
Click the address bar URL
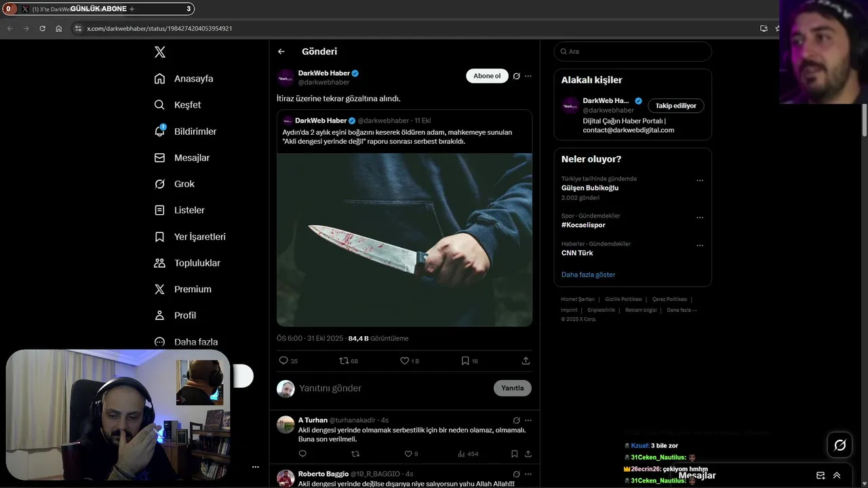pos(159,28)
